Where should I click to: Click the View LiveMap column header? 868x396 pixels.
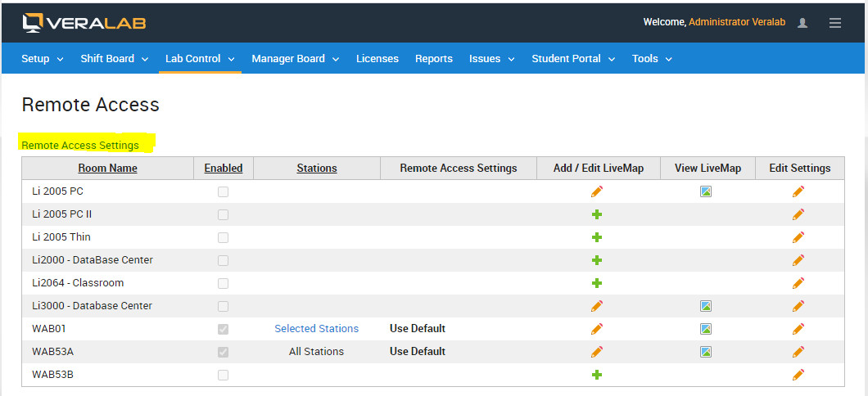708,168
